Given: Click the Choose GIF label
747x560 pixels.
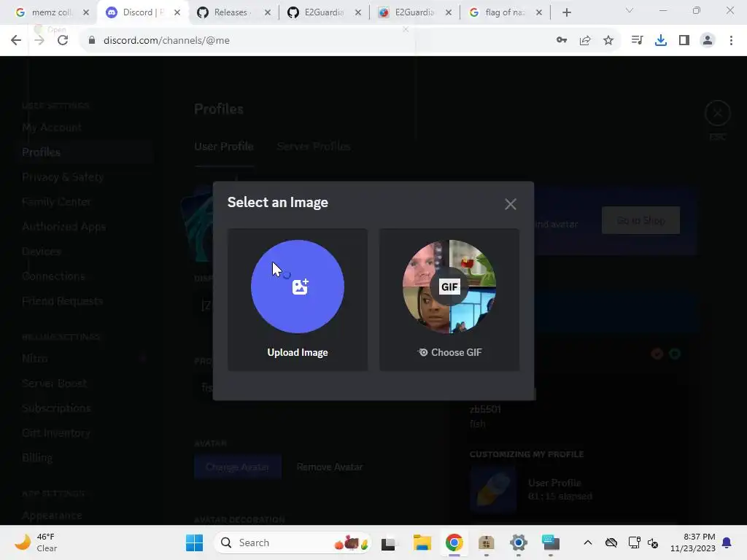Looking at the screenshot, I should [449, 352].
